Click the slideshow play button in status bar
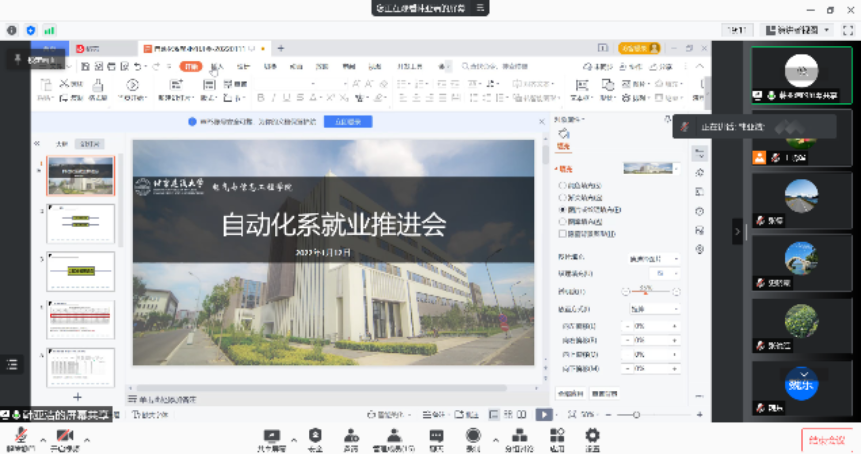Viewport: 862px width, 455px height. click(x=543, y=414)
